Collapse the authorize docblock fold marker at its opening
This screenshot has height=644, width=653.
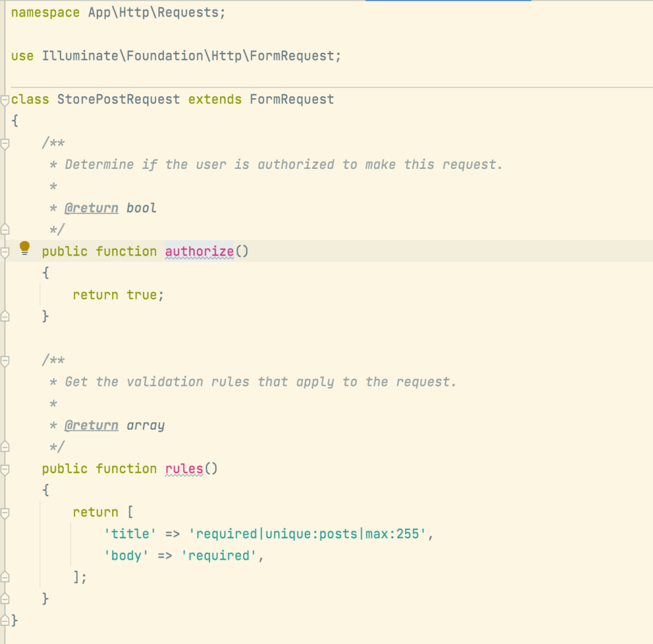4,143
